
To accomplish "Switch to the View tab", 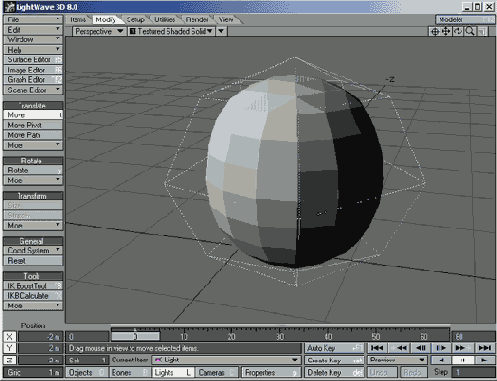I will pyautogui.click(x=226, y=19).
